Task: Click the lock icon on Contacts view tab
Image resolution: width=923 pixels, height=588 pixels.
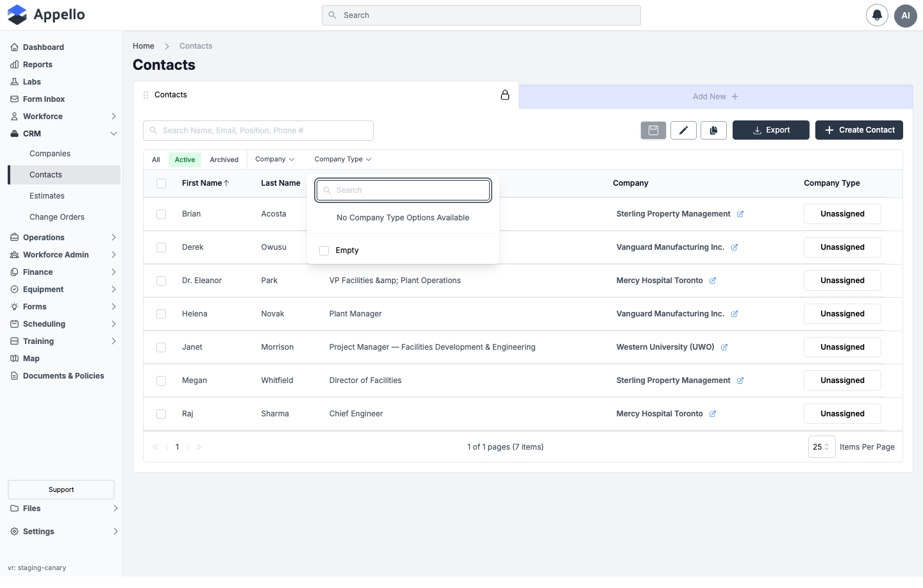Action: tap(505, 95)
